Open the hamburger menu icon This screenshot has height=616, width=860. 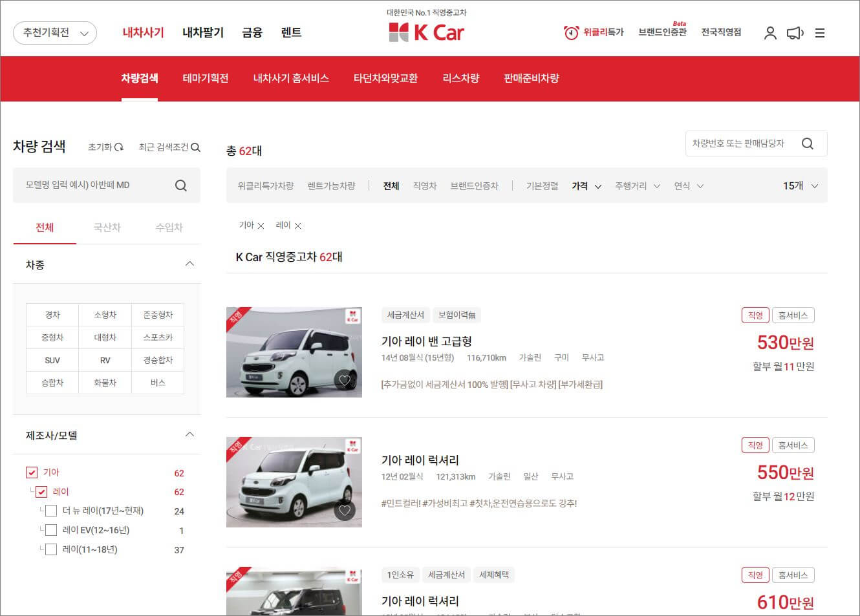pyautogui.click(x=820, y=33)
